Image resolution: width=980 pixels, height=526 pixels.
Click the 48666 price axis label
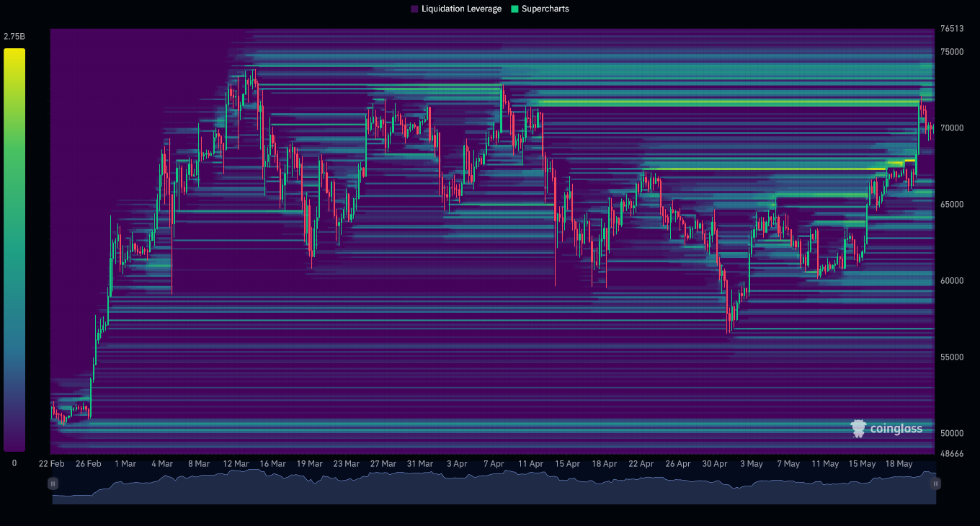point(952,454)
